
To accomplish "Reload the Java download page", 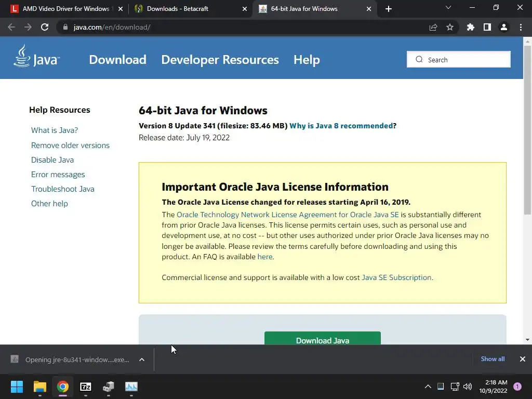I will point(45,27).
